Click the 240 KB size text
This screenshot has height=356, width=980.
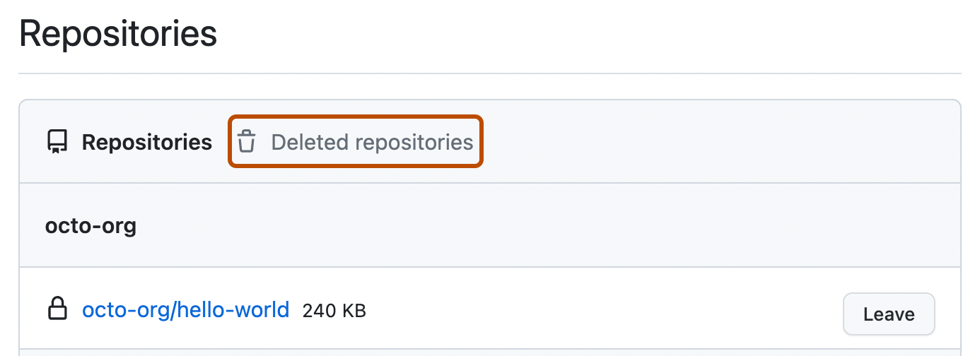pos(334,310)
